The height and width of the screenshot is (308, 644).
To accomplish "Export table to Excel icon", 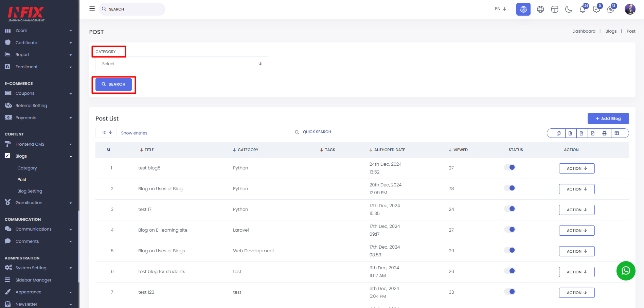I will (570, 133).
